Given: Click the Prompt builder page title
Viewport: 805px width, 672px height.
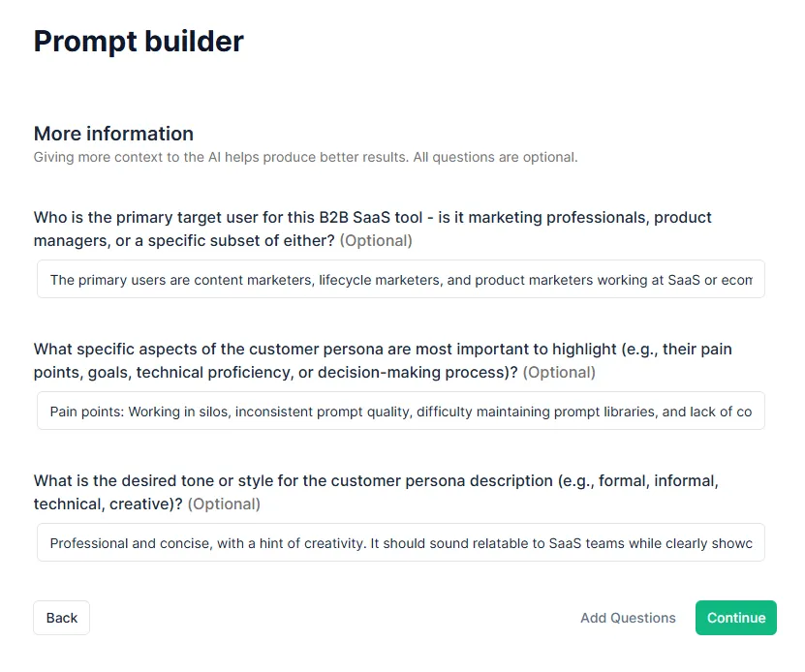Looking at the screenshot, I should point(139,42).
